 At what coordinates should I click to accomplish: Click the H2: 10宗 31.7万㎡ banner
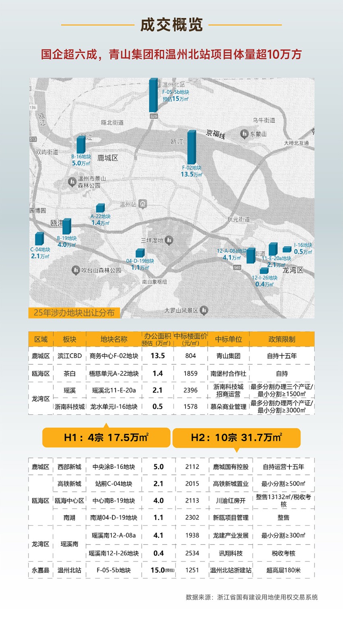tap(236, 438)
